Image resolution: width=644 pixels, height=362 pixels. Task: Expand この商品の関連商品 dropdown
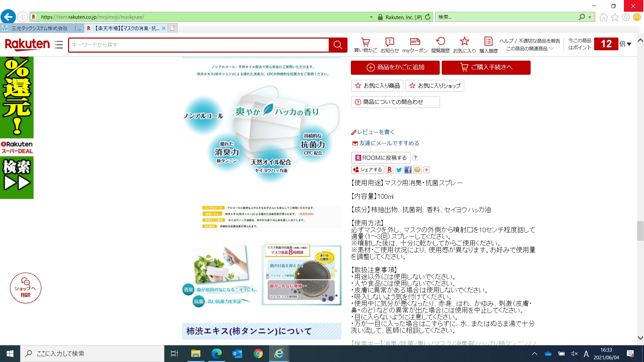530,49
